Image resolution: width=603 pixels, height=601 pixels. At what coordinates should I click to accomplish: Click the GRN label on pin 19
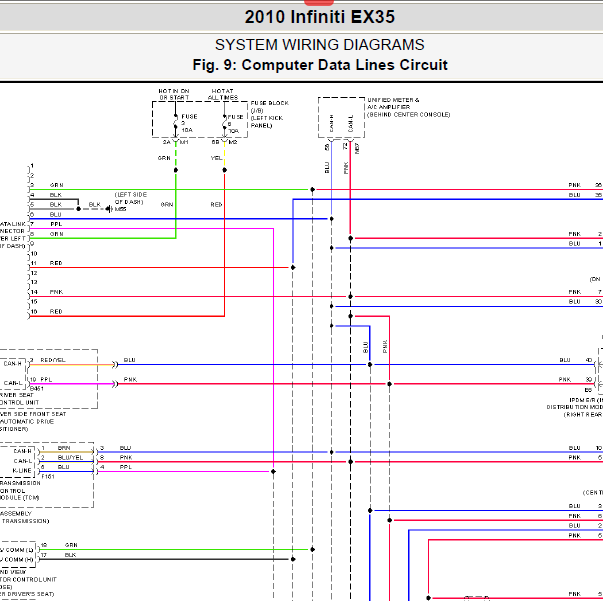point(71,545)
